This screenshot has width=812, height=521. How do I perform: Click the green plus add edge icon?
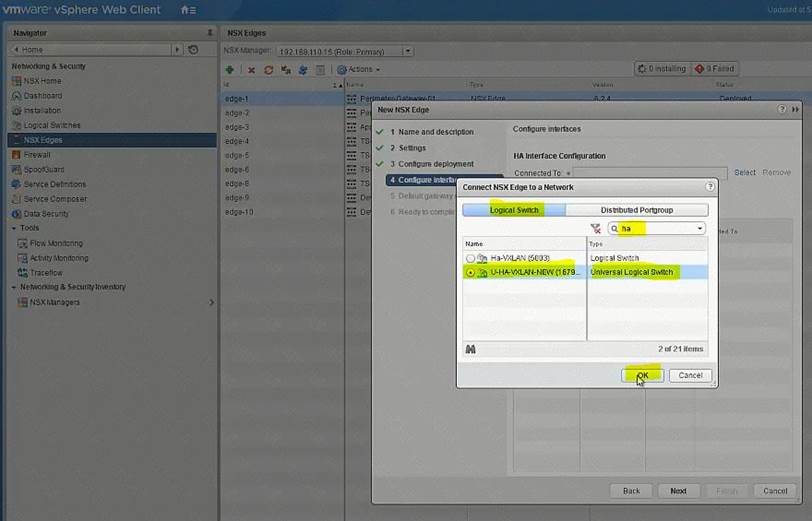(230, 70)
